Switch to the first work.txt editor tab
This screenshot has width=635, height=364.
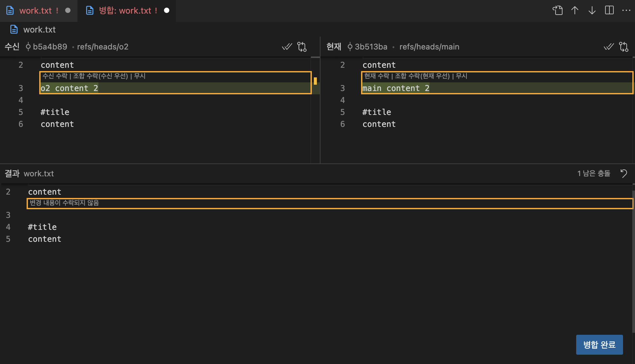click(x=39, y=11)
